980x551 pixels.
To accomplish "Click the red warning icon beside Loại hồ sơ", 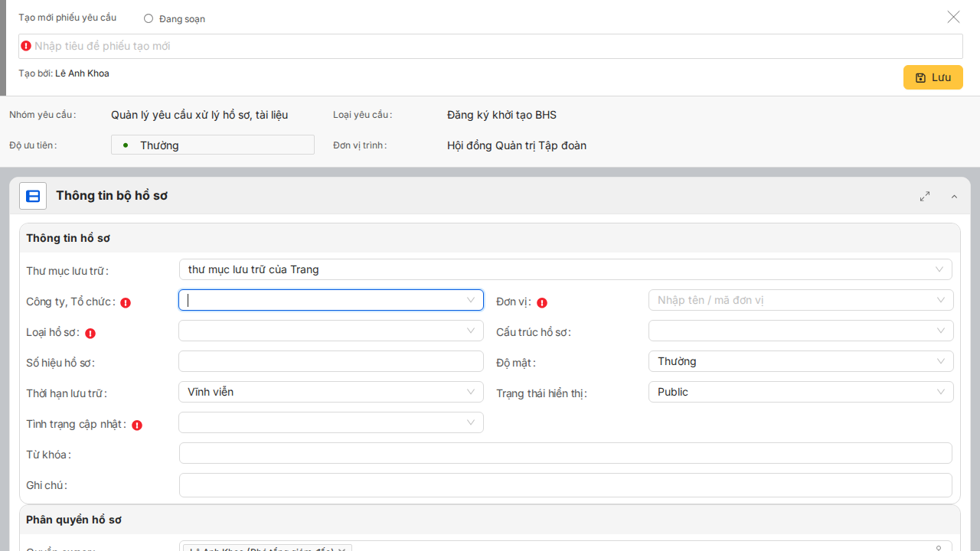I will (90, 333).
